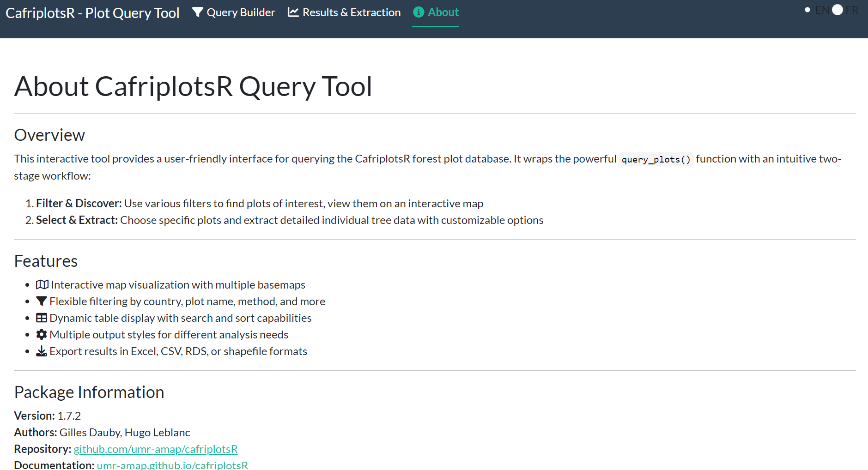Viewport: 868px width, 470px height.
Task: Click the FR language label text
Action: pyautogui.click(x=852, y=10)
